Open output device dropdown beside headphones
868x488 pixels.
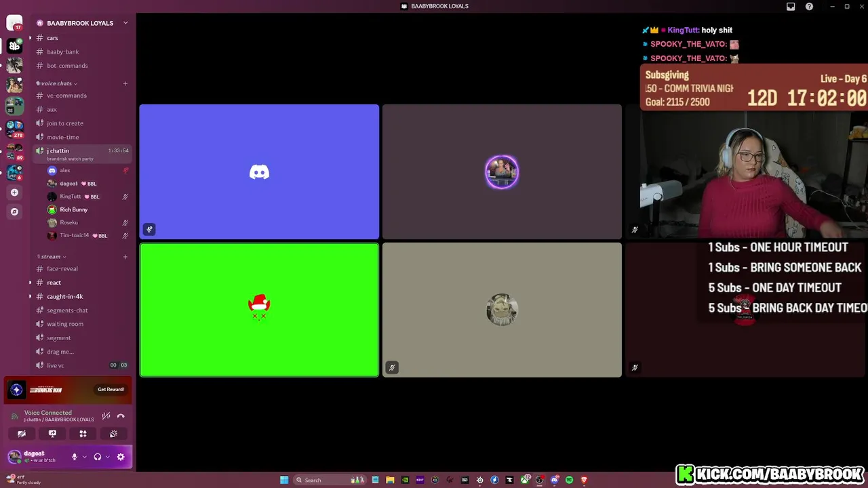click(x=107, y=457)
